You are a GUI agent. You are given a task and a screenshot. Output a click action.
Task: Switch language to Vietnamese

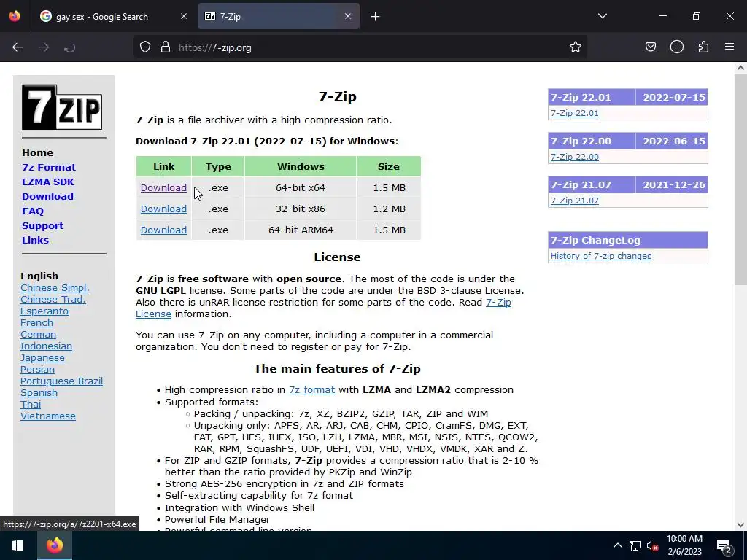click(47, 416)
